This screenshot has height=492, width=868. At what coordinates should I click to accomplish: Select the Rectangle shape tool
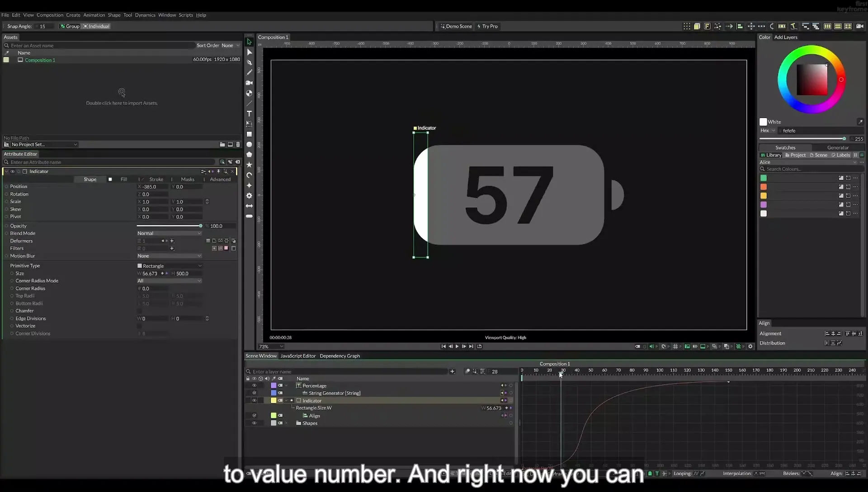249,134
